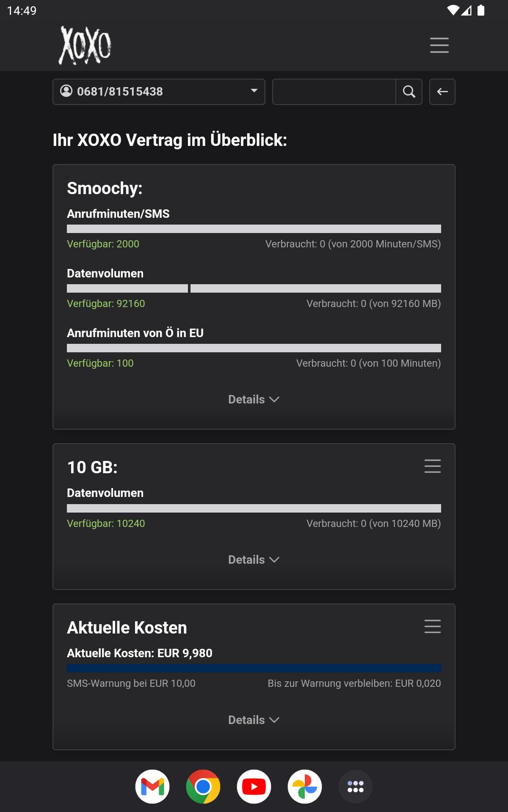Screen dimensions: 508x812
Task: Expand Details in the Smoochy card
Action: [x=254, y=399]
